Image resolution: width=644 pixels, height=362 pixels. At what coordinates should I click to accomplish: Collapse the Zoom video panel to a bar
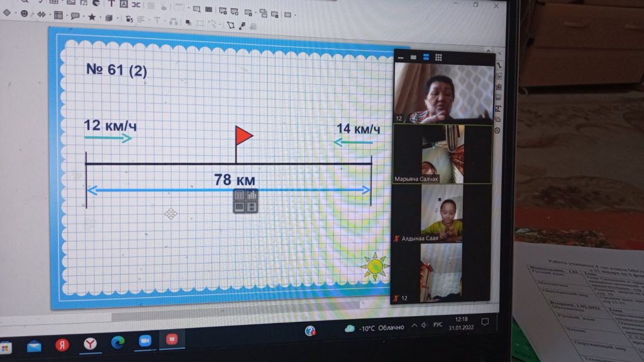(x=400, y=57)
